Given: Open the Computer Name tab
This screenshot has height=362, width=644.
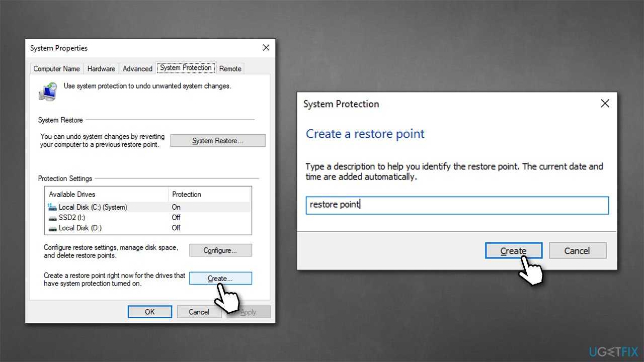Looking at the screenshot, I should tap(56, 69).
